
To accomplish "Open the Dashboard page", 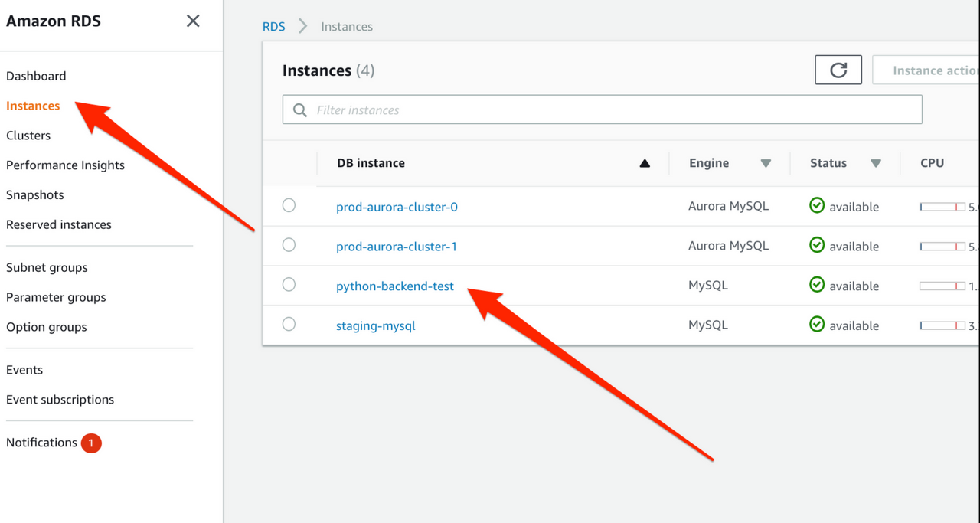I will pyautogui.click(x=36, y=76).
